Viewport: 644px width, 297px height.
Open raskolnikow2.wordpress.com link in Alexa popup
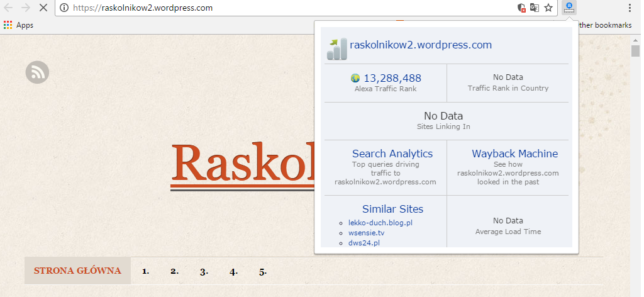point(421,45)
